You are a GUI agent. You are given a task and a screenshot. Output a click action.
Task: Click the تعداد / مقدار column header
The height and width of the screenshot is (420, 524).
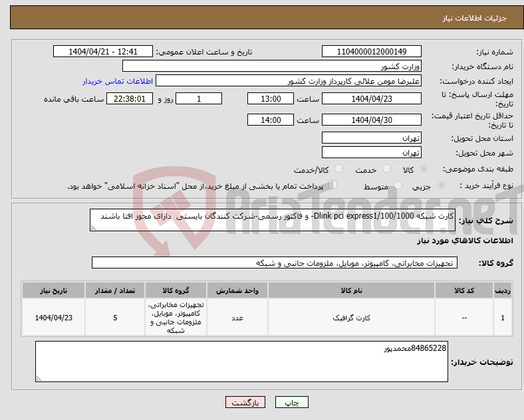tap(115, 290)
